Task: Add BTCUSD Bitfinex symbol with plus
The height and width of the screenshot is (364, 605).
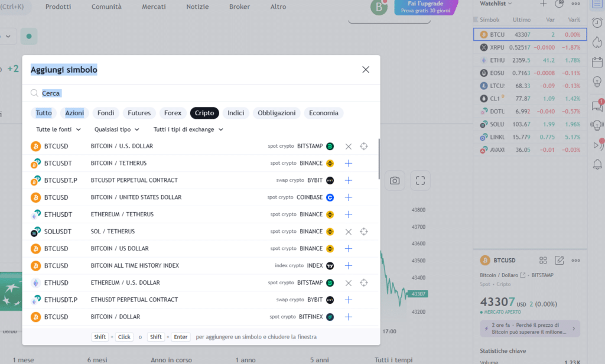Action: (349, 317)
